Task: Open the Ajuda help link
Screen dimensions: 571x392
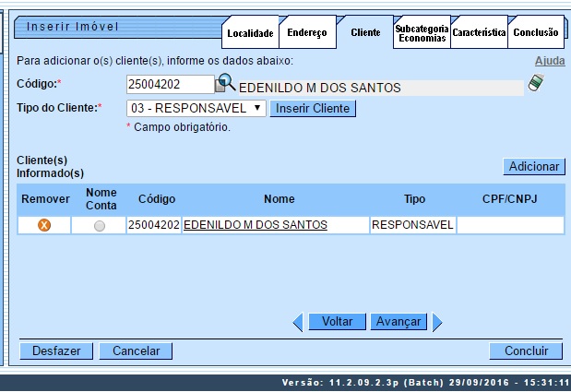Action: (550, 61)
